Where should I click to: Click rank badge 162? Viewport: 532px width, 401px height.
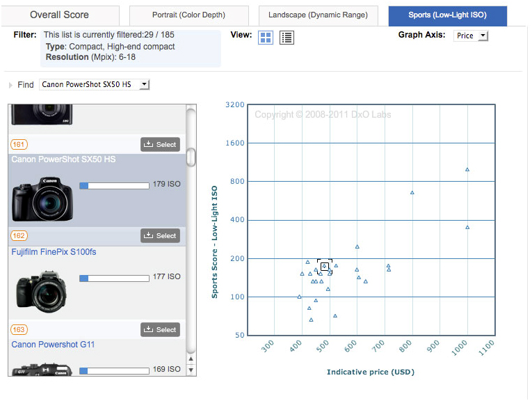[19, 235]
